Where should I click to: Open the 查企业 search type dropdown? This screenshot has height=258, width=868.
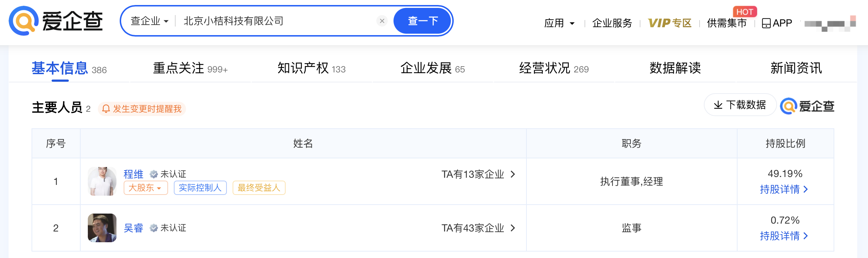[149, 21]
